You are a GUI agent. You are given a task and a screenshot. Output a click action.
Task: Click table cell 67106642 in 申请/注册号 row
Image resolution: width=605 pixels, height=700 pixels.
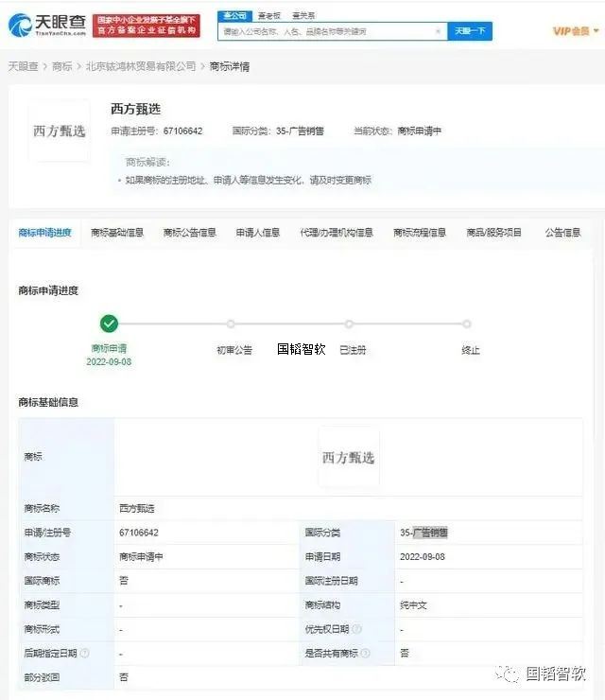[x=139, y=533]
